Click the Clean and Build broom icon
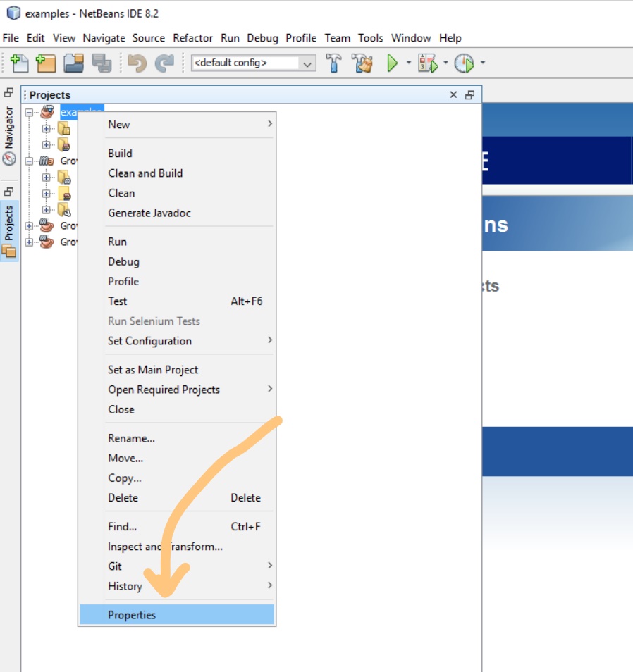 (363, 63)
